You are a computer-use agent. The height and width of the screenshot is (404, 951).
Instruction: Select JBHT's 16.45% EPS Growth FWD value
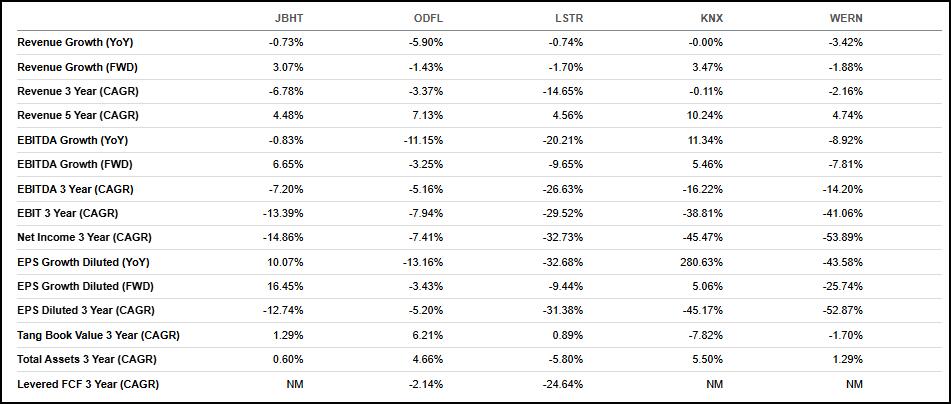point(285,286)
